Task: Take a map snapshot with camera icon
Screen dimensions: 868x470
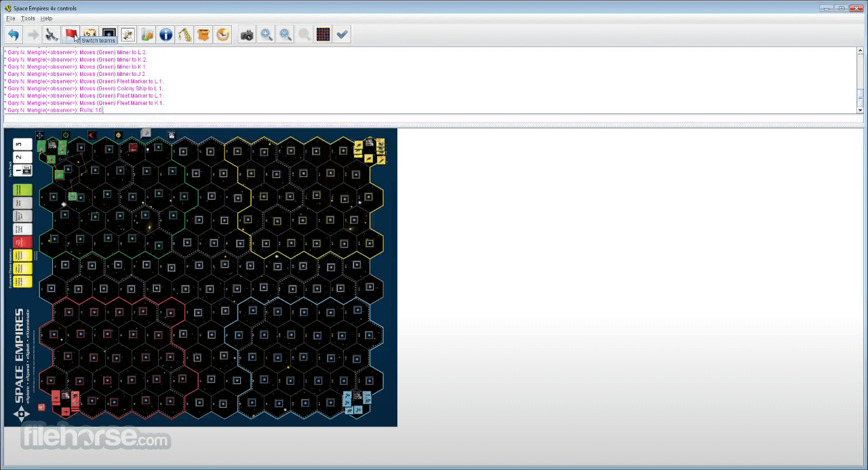Action: [247, 35]
